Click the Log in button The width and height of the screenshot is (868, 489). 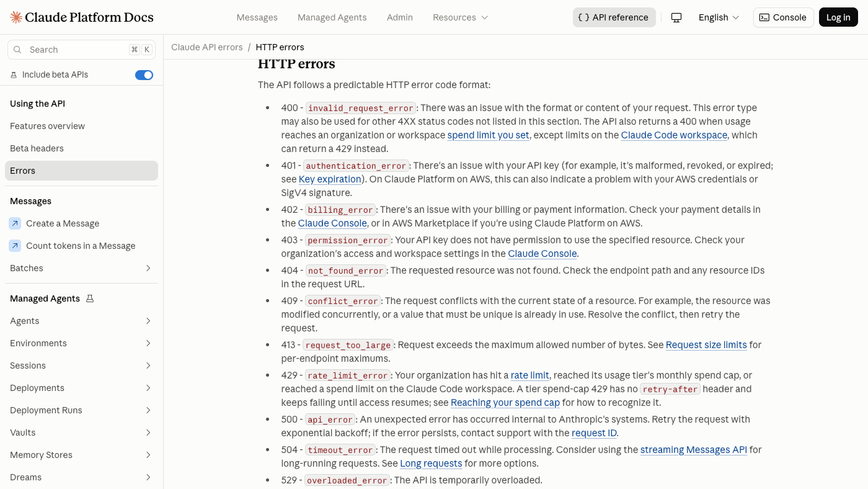838,17
